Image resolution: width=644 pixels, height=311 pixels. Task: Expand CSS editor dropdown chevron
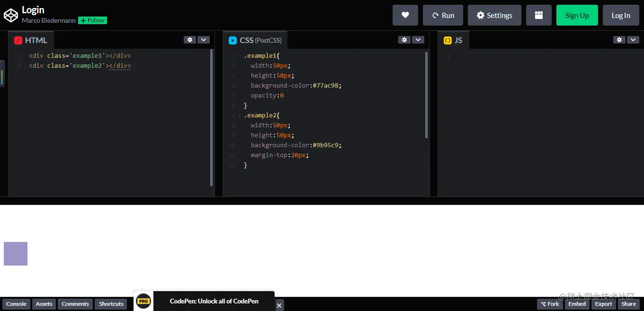pyautogui.click(x=418, y=40)
